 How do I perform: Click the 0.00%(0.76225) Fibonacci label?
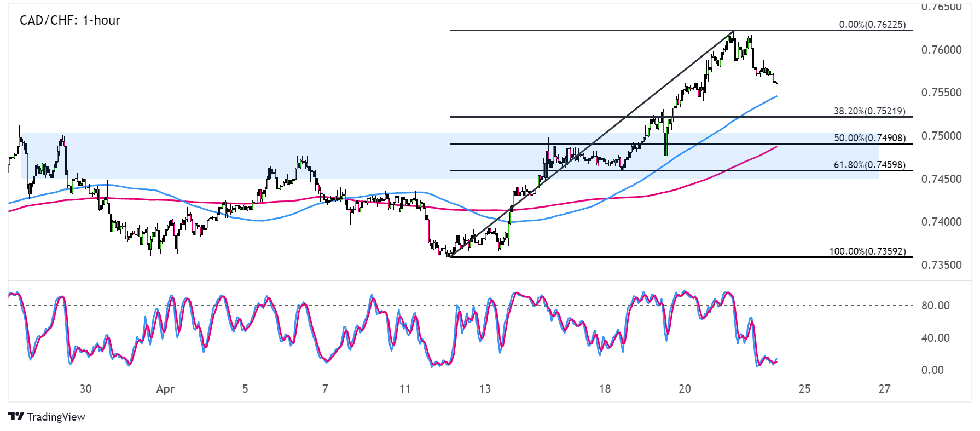[x=872, y=25]
